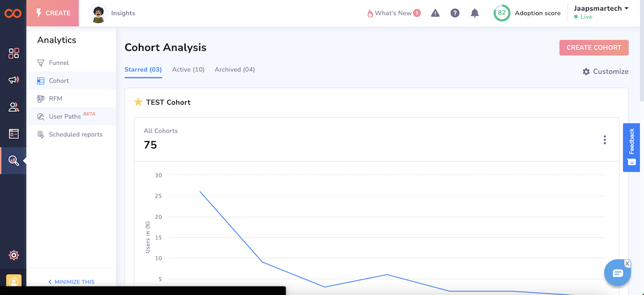This screenshot has height=295, width=644.
Task: Click the Create Cohort button
Action: click(x=594, y=47)
